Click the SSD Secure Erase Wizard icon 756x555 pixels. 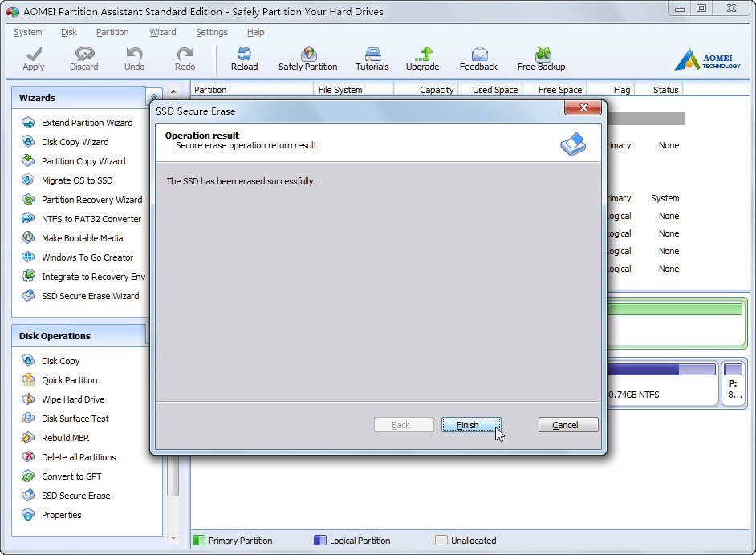(28, 295)
